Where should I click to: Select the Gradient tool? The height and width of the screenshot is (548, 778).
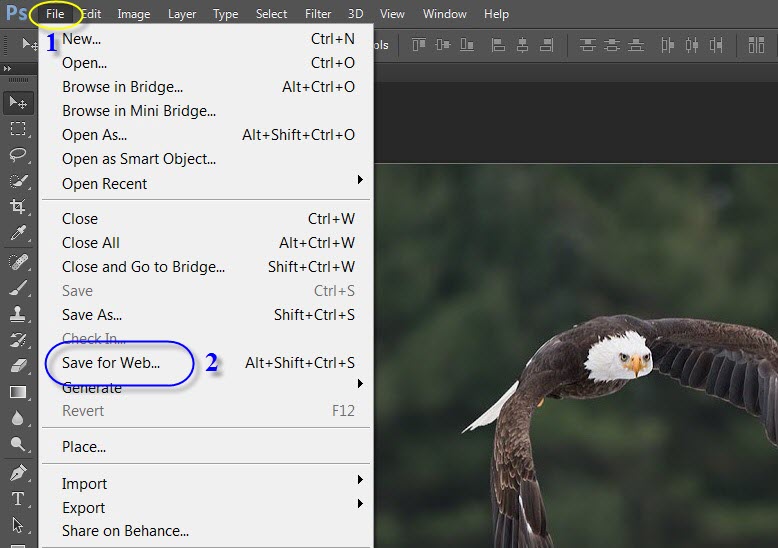[18, 392]
